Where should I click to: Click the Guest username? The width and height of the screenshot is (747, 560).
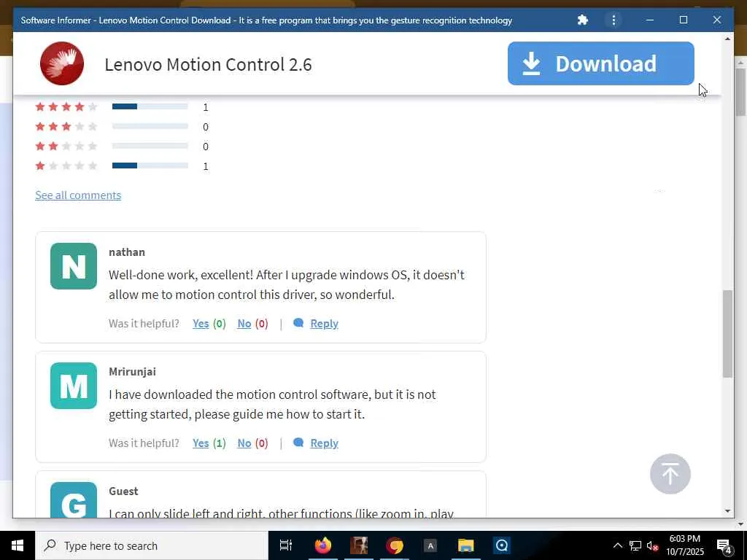(x=123, y=491)
